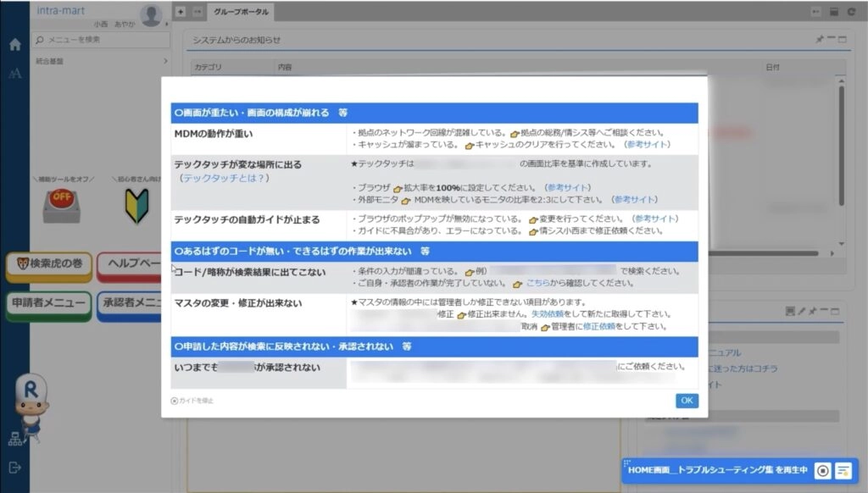Toggle the red OFF assist-tool button
This screenshot has width=868, height=493.
click(61, 205)
